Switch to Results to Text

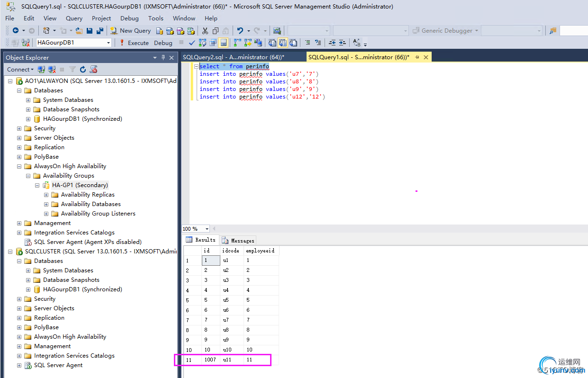pyautogui.click(x=272, y=43)
